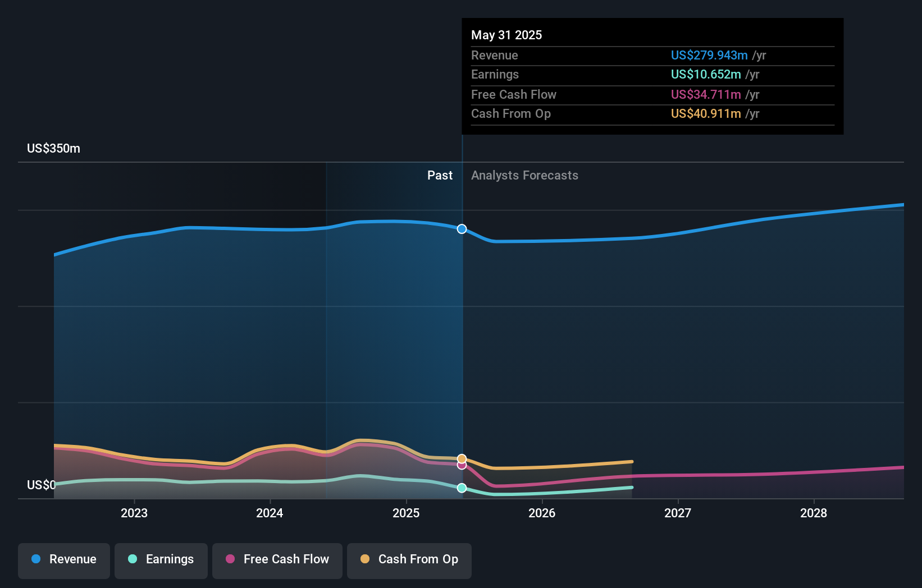Click the US$279.943m Revenue value
This screenshot has height=588, width=922.
(x=709, y=56)
